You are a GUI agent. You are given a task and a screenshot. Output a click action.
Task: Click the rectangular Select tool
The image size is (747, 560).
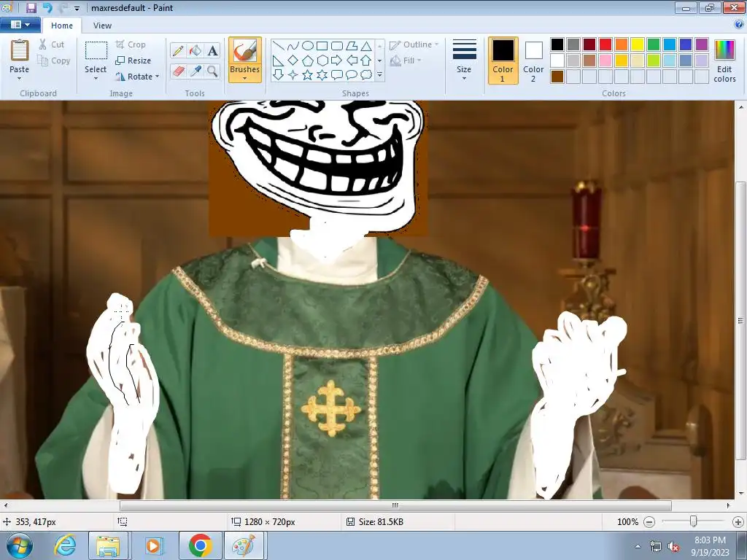point(96,51)
